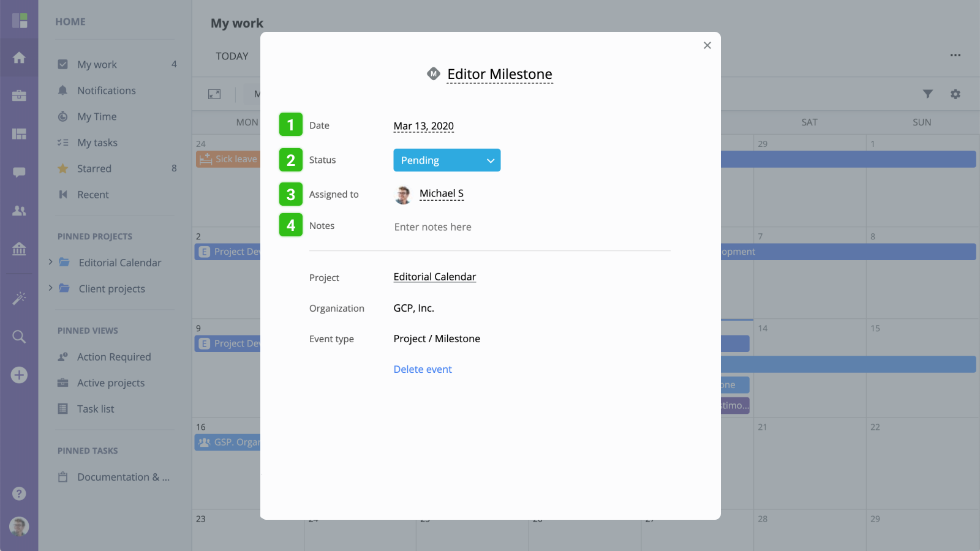Select My tasks in the sidebar

pos(97,143)
